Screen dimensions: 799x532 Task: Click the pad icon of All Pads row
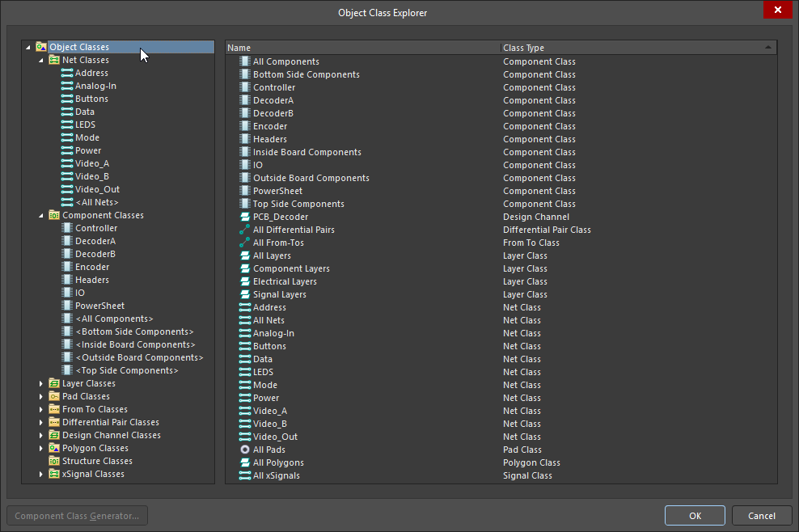coord(244,450)
